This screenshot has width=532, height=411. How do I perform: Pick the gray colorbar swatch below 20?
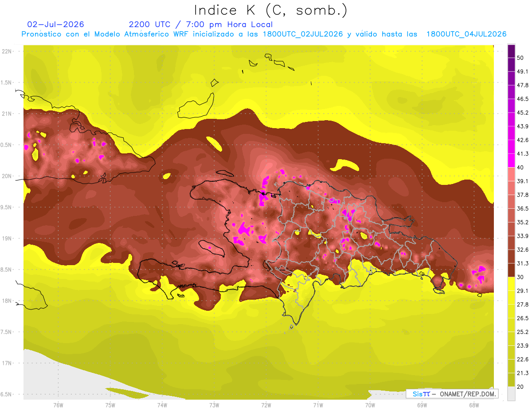click(511, 393)
